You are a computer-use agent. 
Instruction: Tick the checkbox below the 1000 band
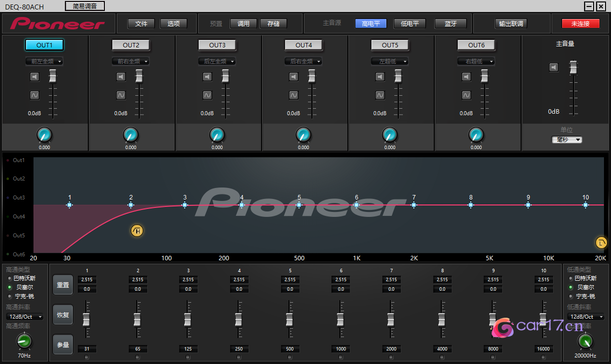(340, 358)
